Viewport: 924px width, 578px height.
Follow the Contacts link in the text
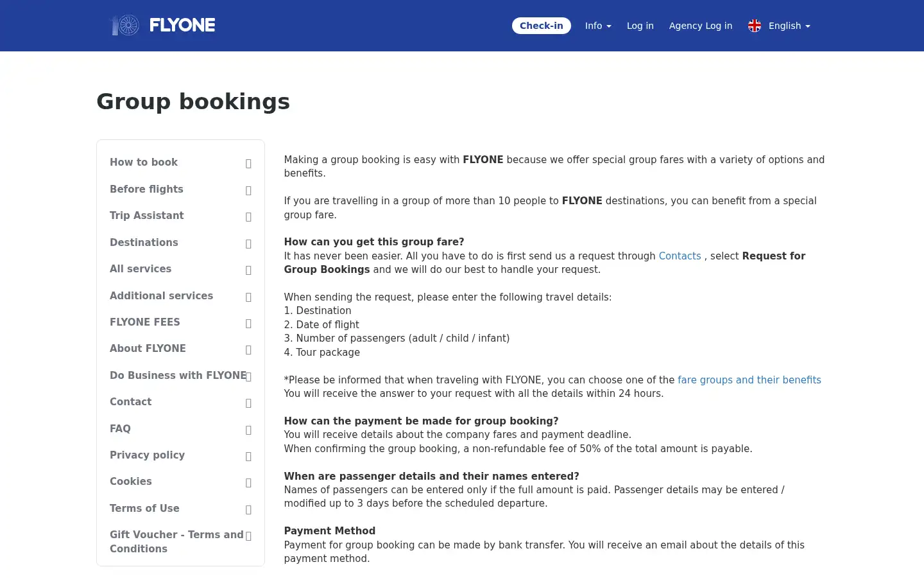[680, 256]
